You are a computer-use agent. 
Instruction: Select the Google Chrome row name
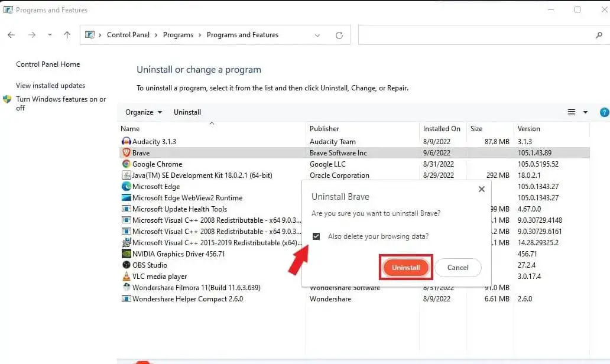pos(157,164)
